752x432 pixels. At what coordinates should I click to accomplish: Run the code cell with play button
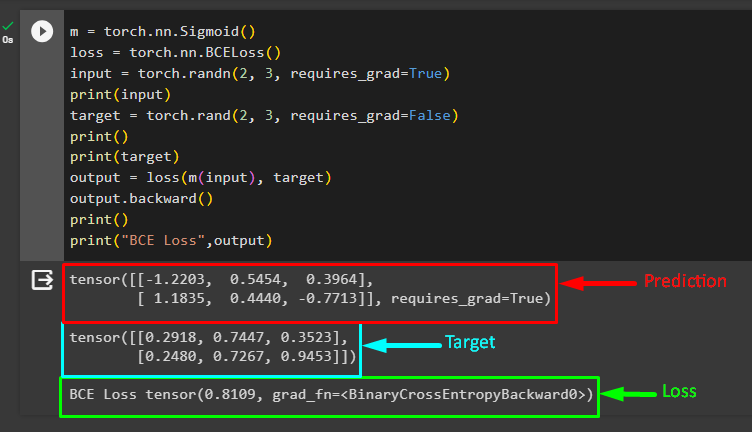(42, 32)
